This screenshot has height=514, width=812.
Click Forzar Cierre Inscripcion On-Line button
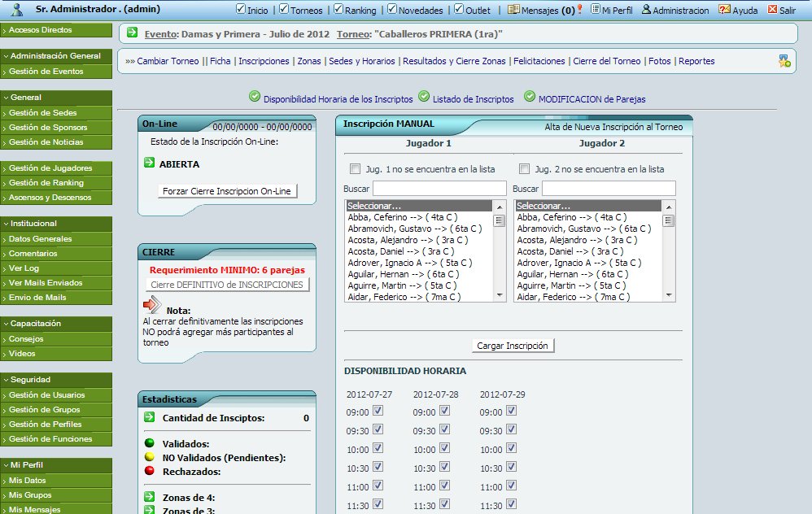tap(228, 191)
